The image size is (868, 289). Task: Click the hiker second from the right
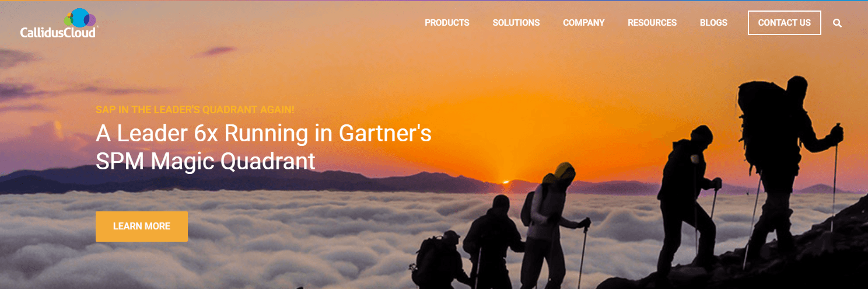click(x=688, y=199)
